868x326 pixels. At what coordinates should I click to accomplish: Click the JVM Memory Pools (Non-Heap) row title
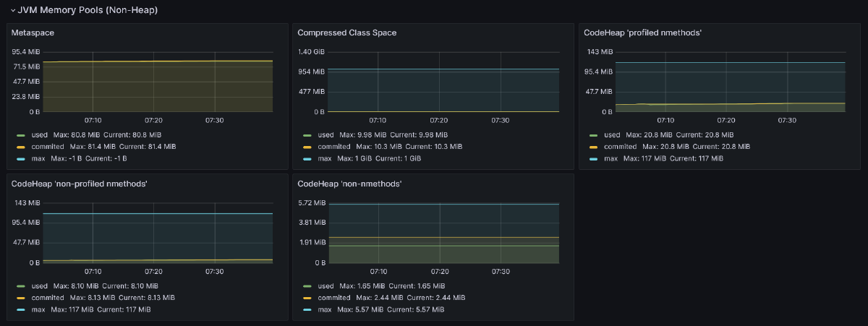point(87,11)
